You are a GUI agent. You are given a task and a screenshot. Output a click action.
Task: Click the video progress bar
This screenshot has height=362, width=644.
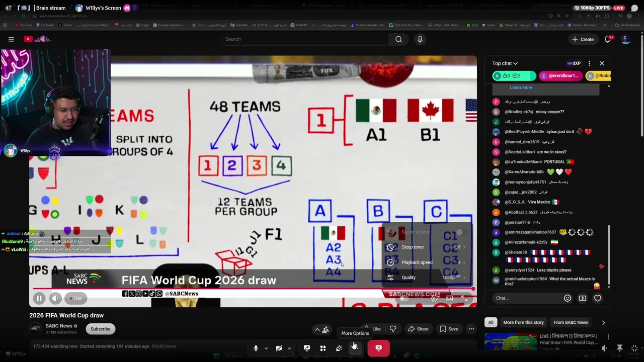[x=253, y=289]
